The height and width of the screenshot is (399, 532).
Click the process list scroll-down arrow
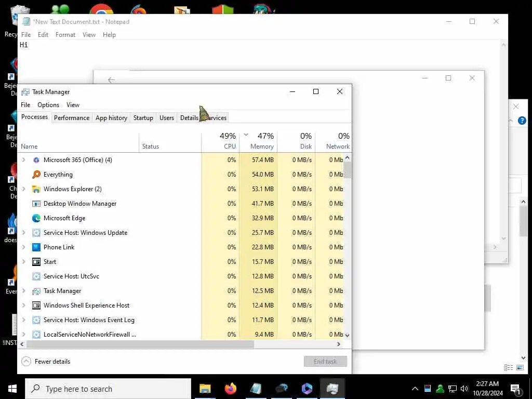(x=348, y=335)
